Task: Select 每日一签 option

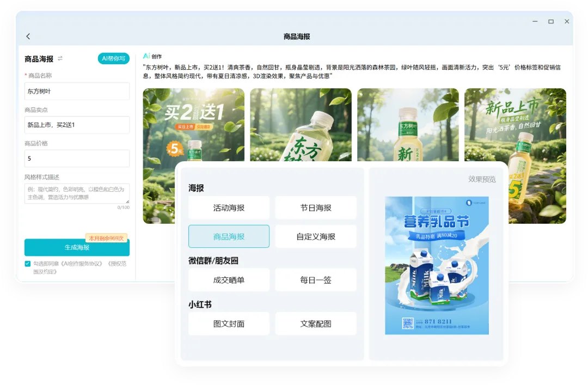Action: coord(316,280)
